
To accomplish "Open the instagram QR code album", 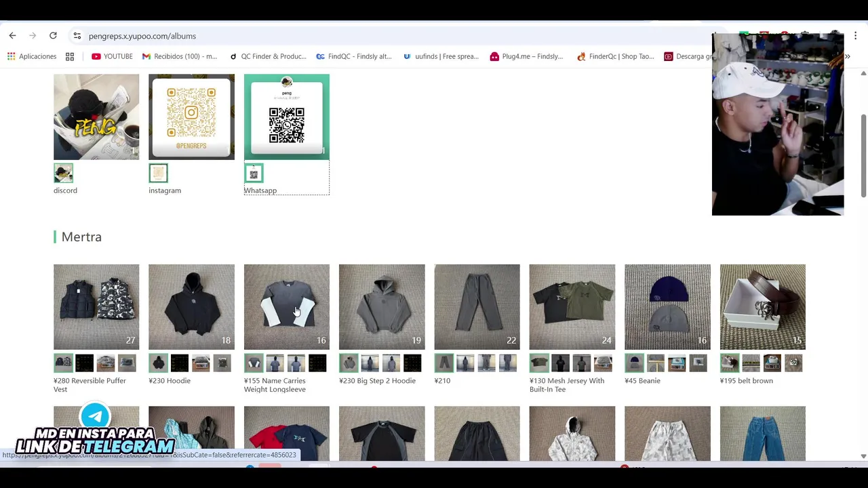I will point(191,117).
